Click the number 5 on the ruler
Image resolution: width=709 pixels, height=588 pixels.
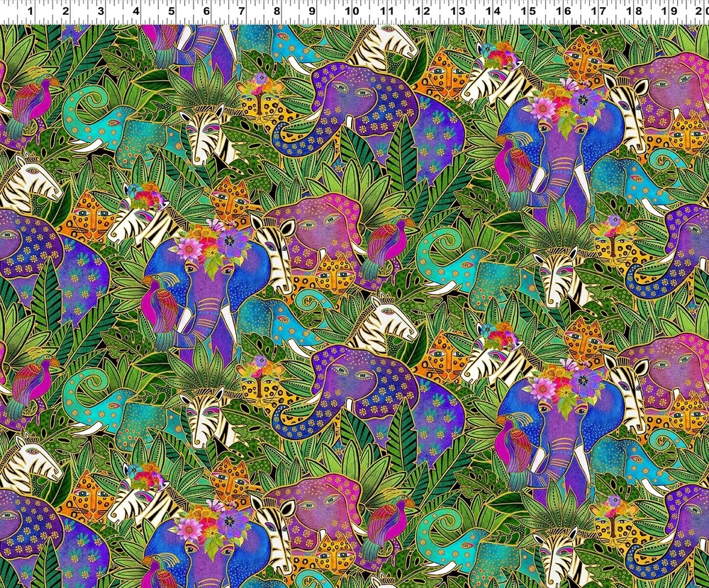[172, 11]
